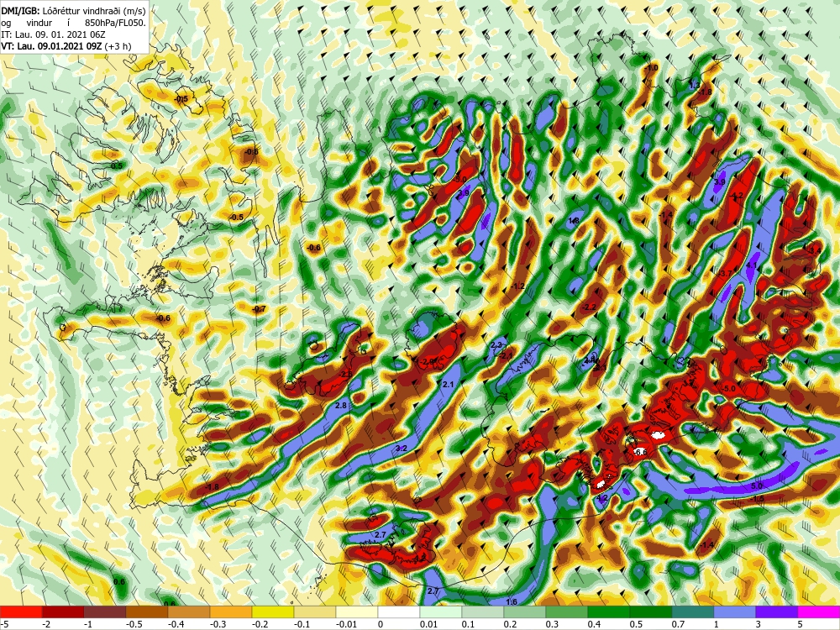The height and width of the screenshot is (630, 840).
Task: Click the '1.8' value label
Action: click(x=574, y=221)
